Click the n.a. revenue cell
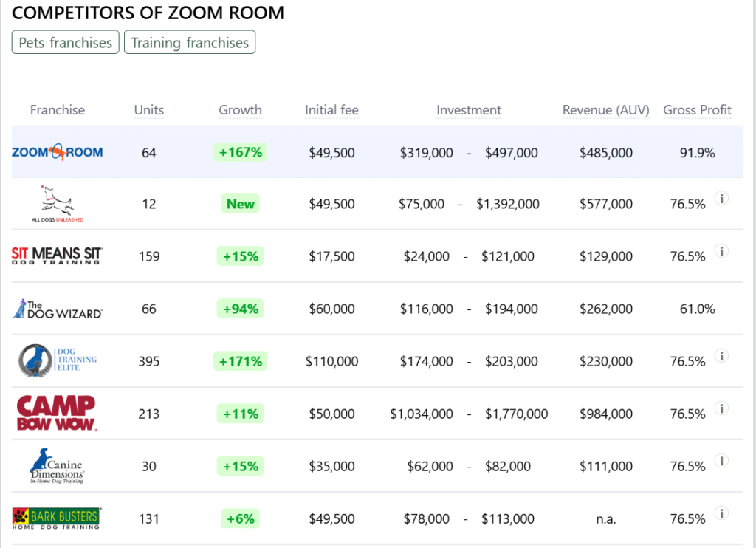The width and height of the screenshot is (756, 548). pyautogui.click(x=606, y=519)
